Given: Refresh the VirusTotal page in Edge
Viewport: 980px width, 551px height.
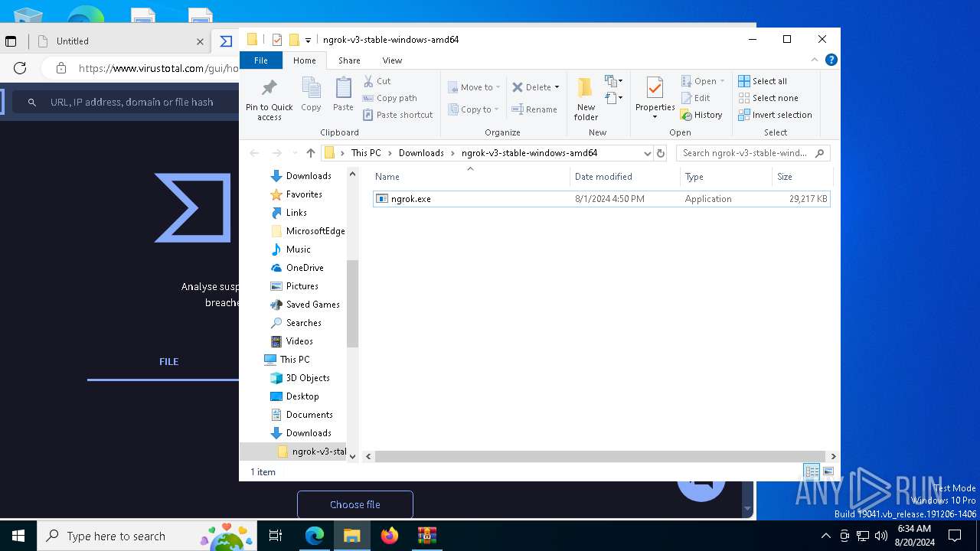Looking at the screenshot, I should [x=20, y=67].
